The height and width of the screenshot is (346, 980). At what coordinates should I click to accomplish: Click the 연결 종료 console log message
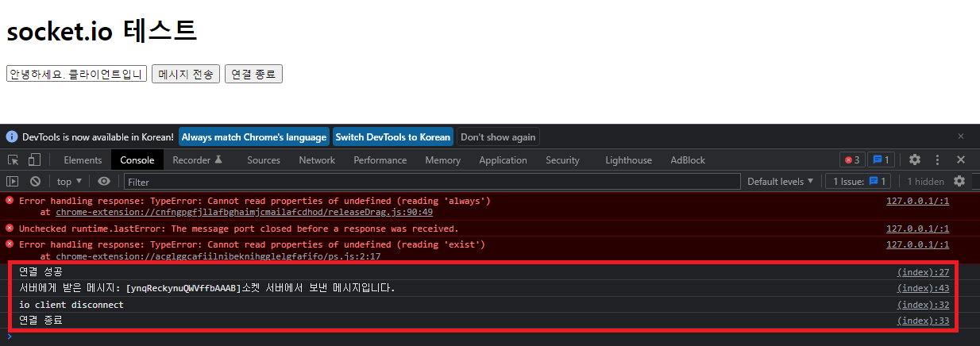41,321
